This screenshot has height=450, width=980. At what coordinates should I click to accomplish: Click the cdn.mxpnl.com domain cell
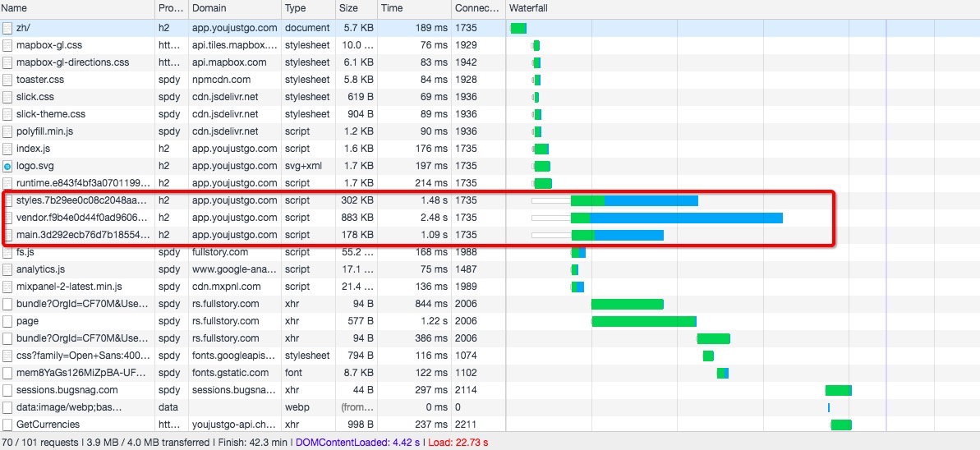tap(226, 287)
